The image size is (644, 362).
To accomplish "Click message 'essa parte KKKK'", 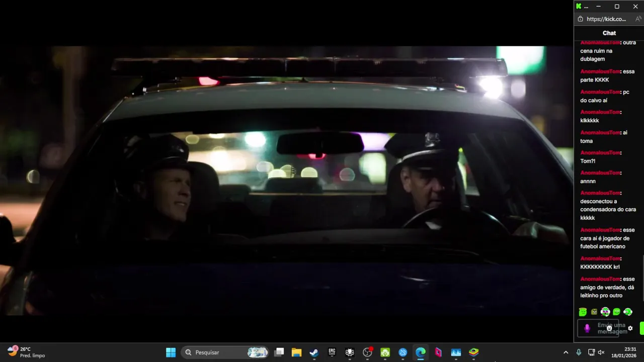I will coord(608,75).
